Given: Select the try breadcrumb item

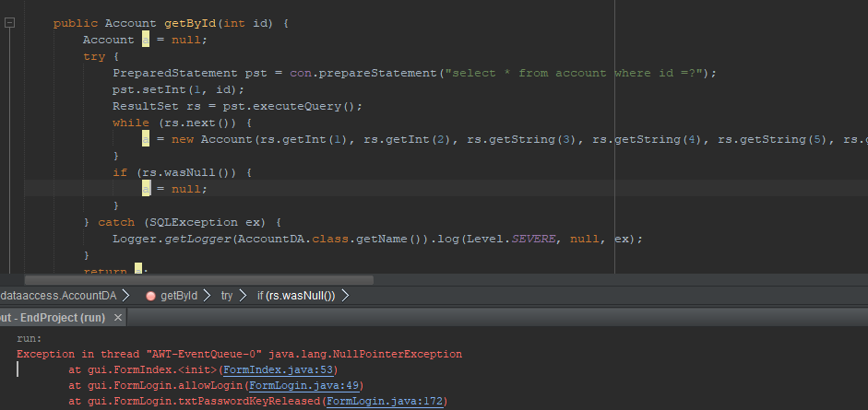Looking at the screenshot, I should 226,296.
